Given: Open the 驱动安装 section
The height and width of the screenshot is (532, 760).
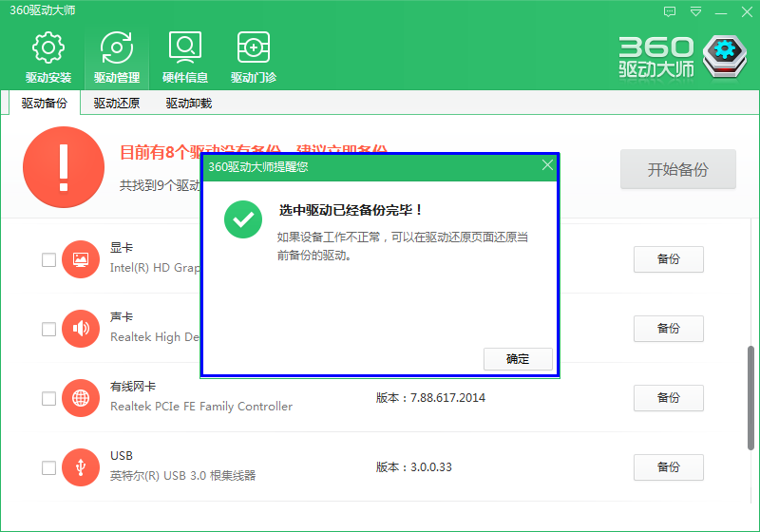Looking at the screenshot, I should coord(48,58).
